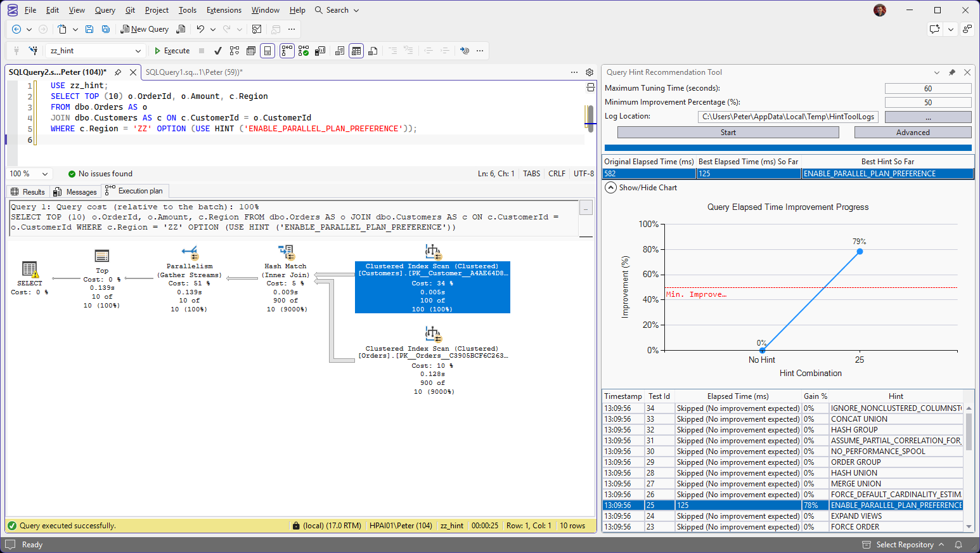Open the zz_hint database dropdown
980x553 pixels.
(138, 51)
